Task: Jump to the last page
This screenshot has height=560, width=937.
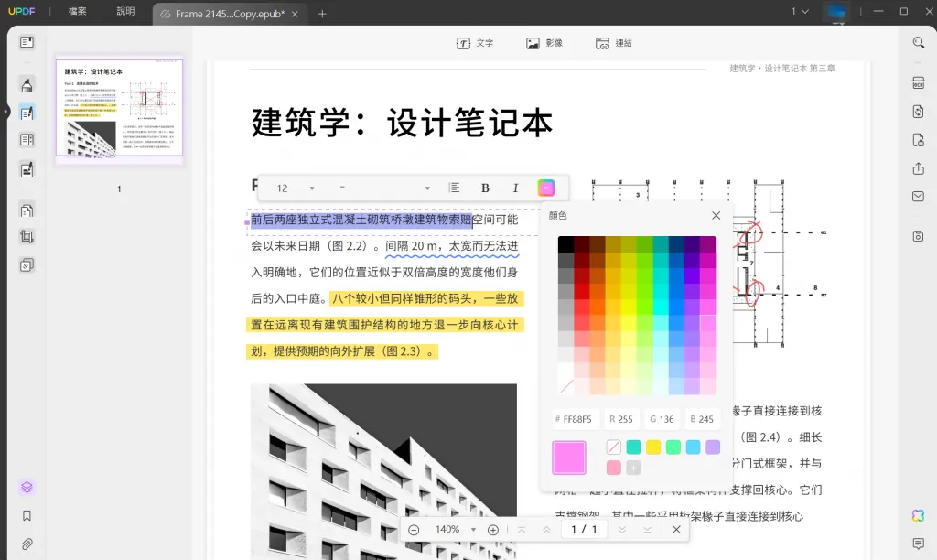Action: point(647,530)
